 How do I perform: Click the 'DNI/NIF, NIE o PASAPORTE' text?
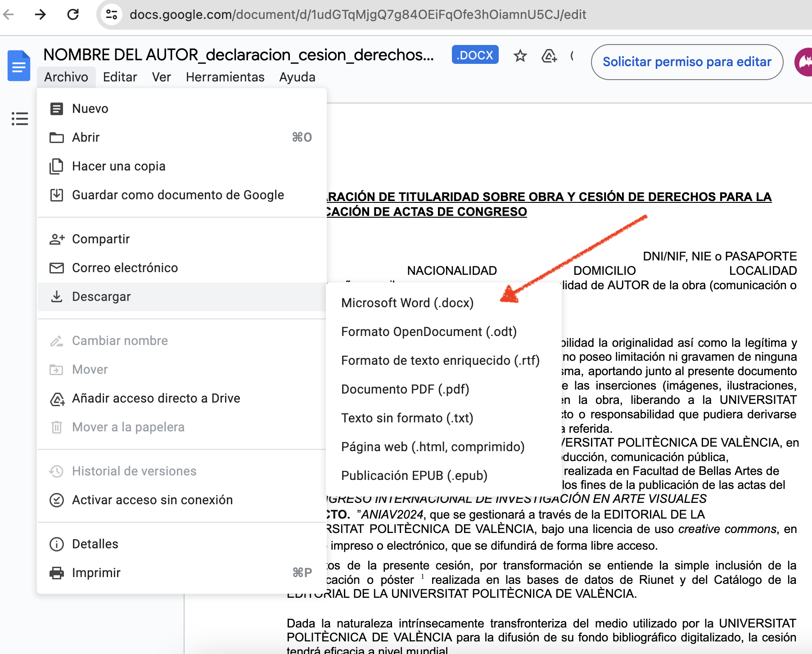[720, 256]
